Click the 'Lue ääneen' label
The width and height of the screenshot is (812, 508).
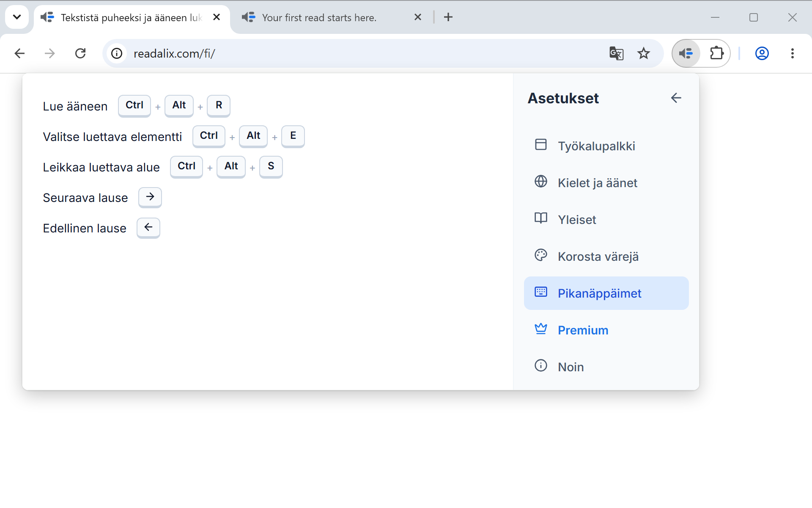75,106
